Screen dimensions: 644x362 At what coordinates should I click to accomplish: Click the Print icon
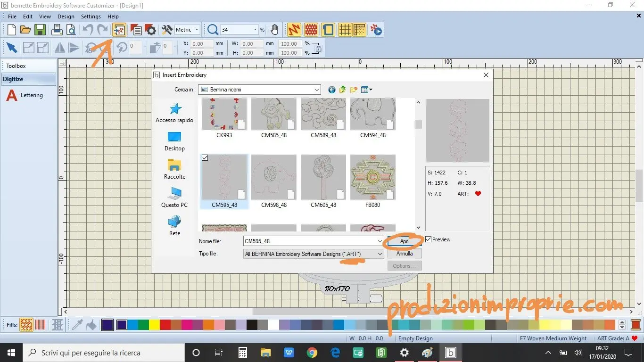point(57,30)
